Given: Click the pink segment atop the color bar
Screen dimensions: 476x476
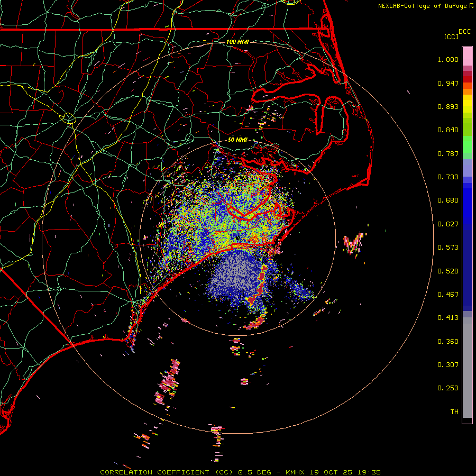Looking at the screenshot, I should click(467, 56).
